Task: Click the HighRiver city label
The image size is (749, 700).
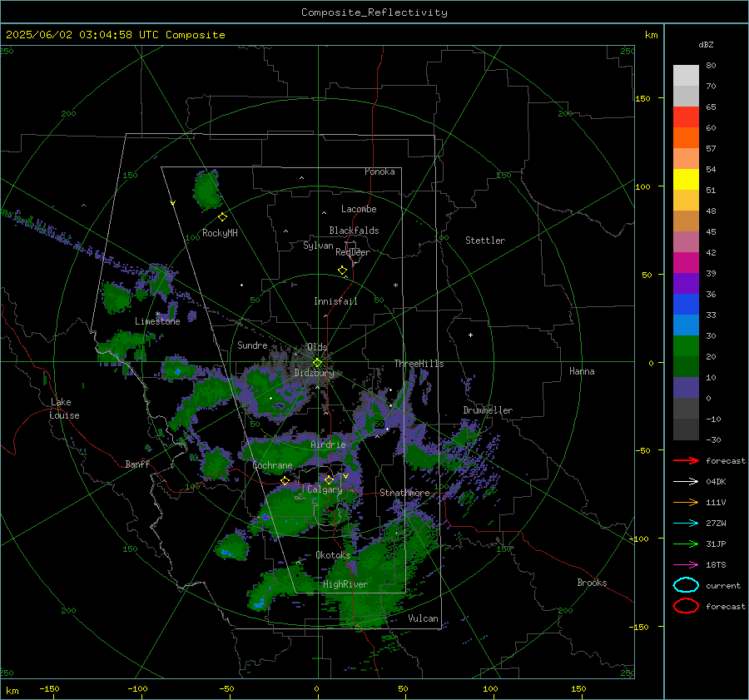Action: (x=345, y=584)
